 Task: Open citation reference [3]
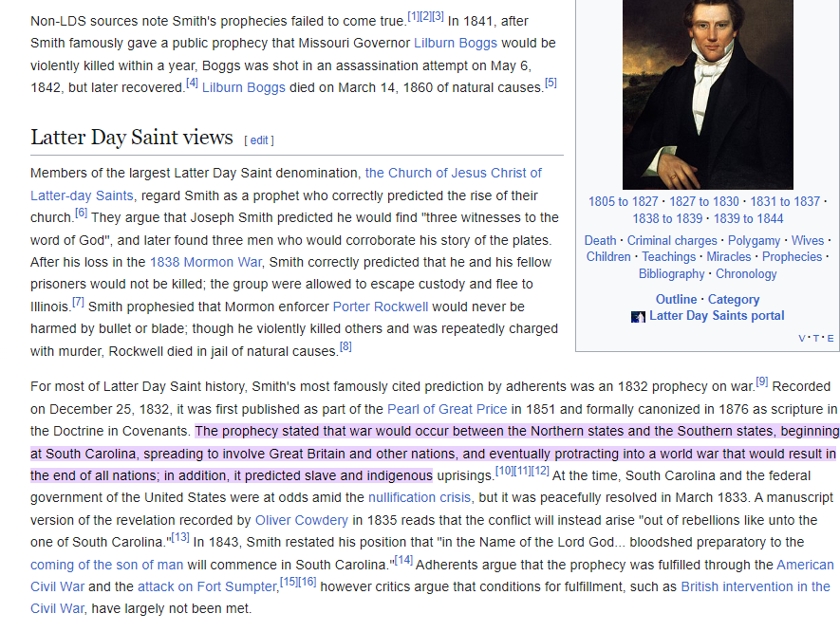click(x=438, y=16)
